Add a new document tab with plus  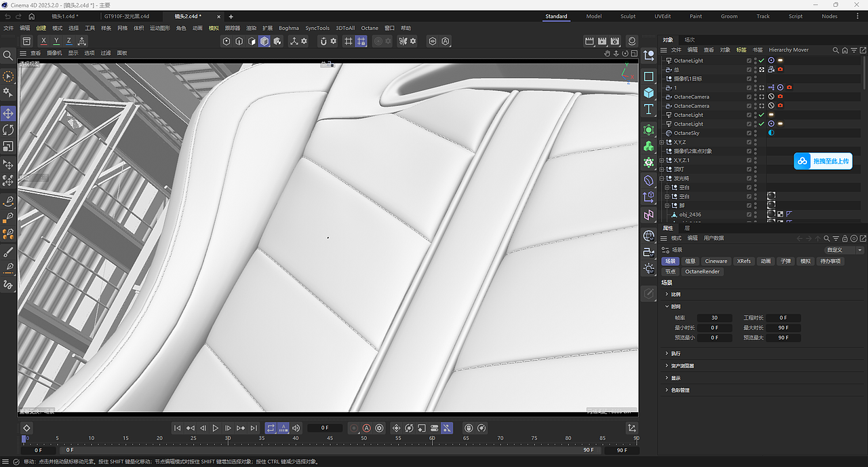coord(231,16)
